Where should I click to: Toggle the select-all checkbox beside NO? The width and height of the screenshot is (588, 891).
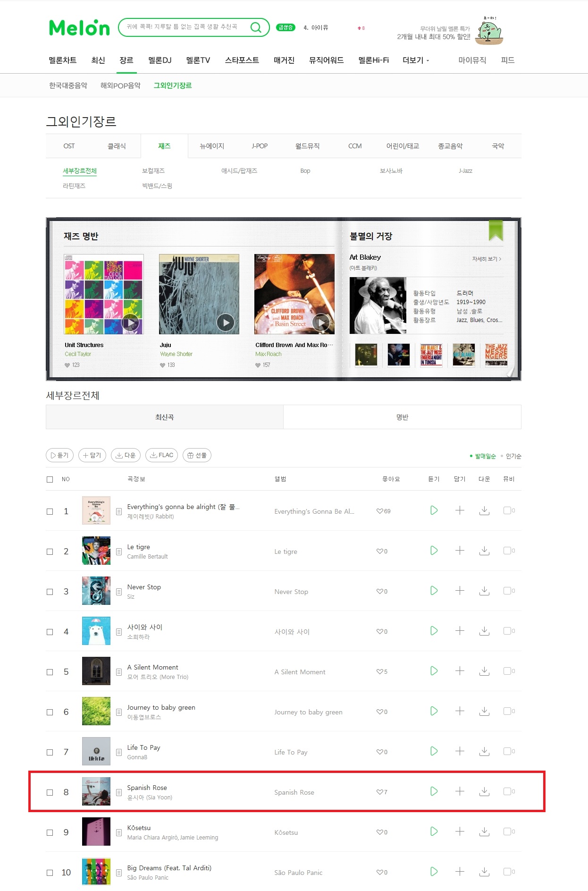50,479
